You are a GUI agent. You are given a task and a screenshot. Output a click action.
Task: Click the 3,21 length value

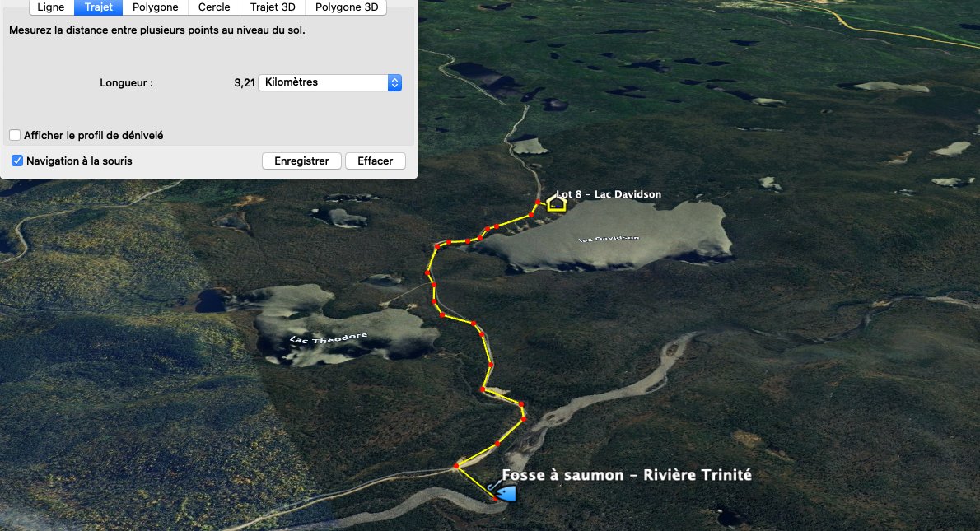click(245, 82)
